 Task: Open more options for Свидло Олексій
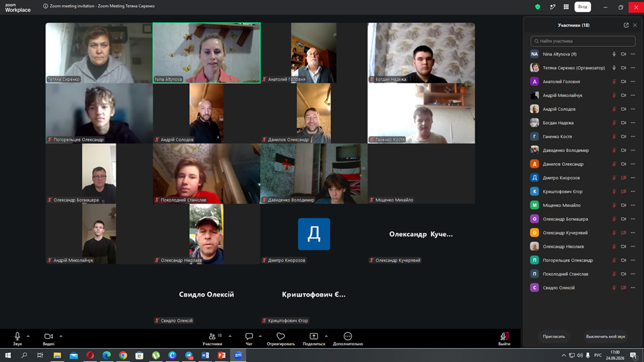point(633,288)
